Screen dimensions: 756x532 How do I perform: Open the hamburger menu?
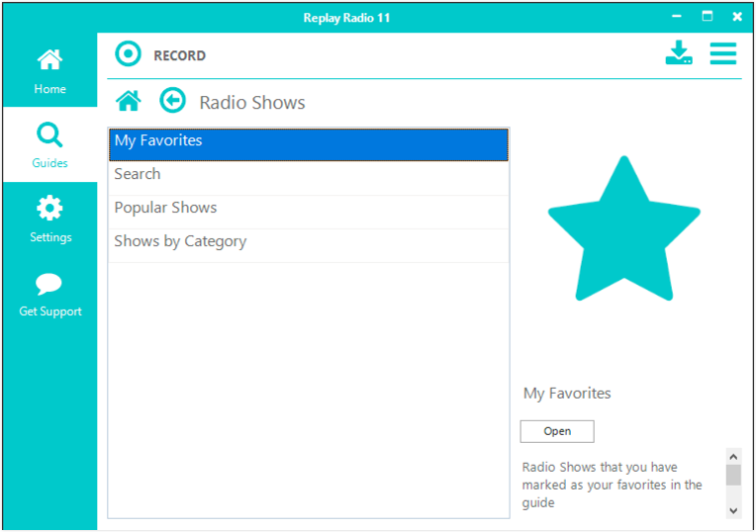(722, 53)
